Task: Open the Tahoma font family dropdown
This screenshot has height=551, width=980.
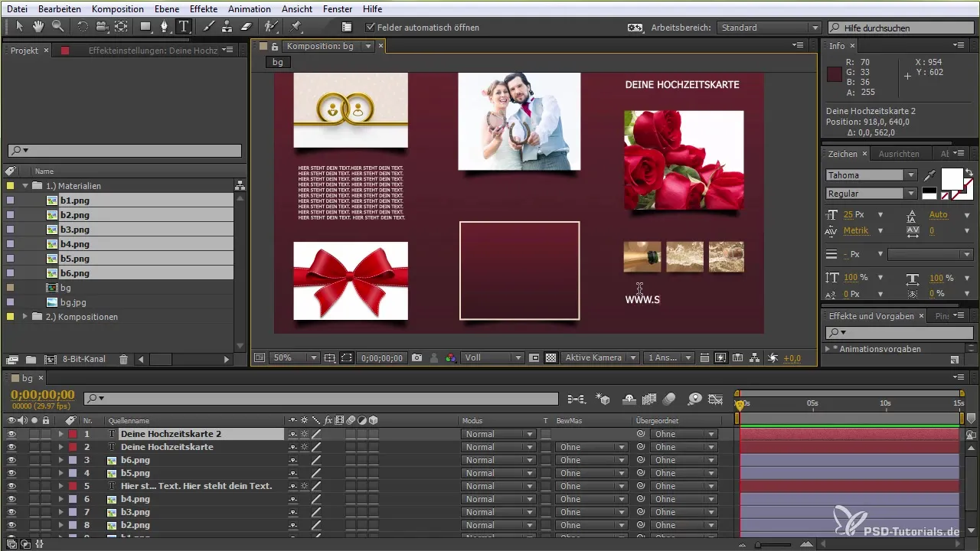Action: pos(871,175)
